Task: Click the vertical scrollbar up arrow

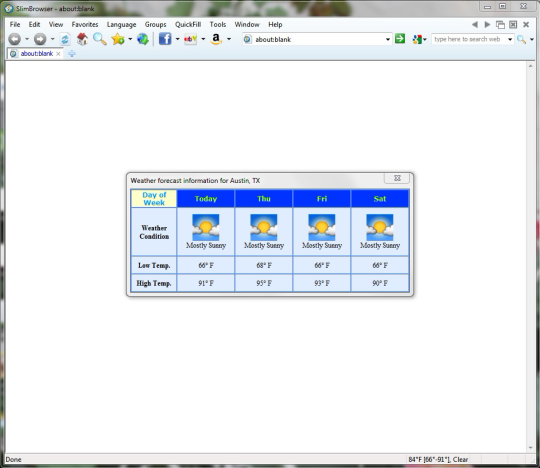Action: (530, 66)
